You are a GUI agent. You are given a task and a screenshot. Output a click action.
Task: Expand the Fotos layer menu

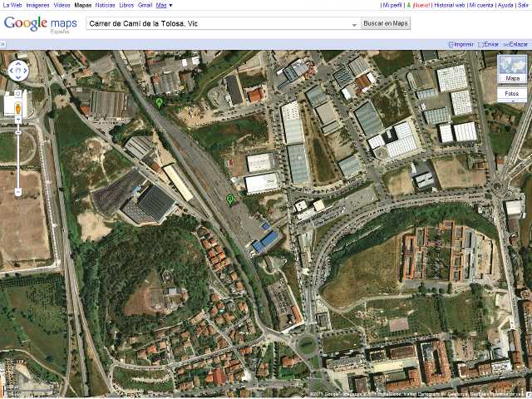tap(512, 95)
